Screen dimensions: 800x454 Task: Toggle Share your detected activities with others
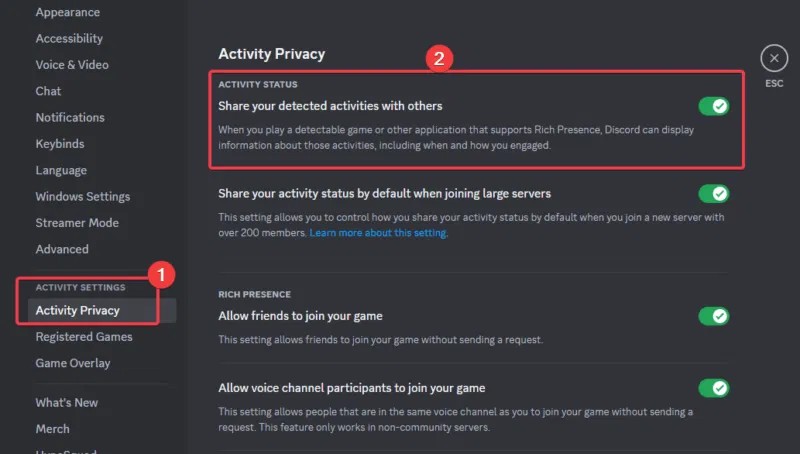click(x=713, y=106)
